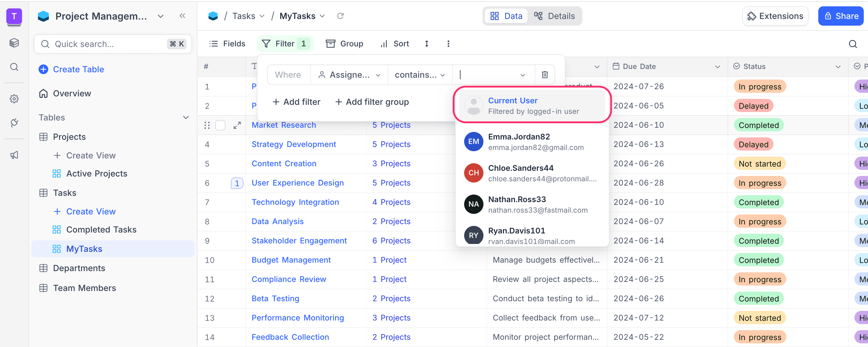Open megaphone announcements icon
Image resolution: width=868 pixels, height=347 pixels.
[x=14, y=155]
